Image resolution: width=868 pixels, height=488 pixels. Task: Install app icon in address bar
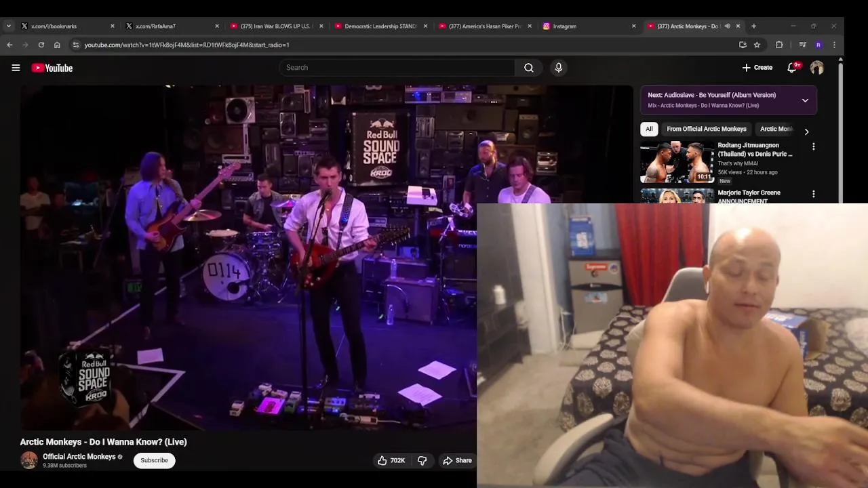tap(743, 45)
